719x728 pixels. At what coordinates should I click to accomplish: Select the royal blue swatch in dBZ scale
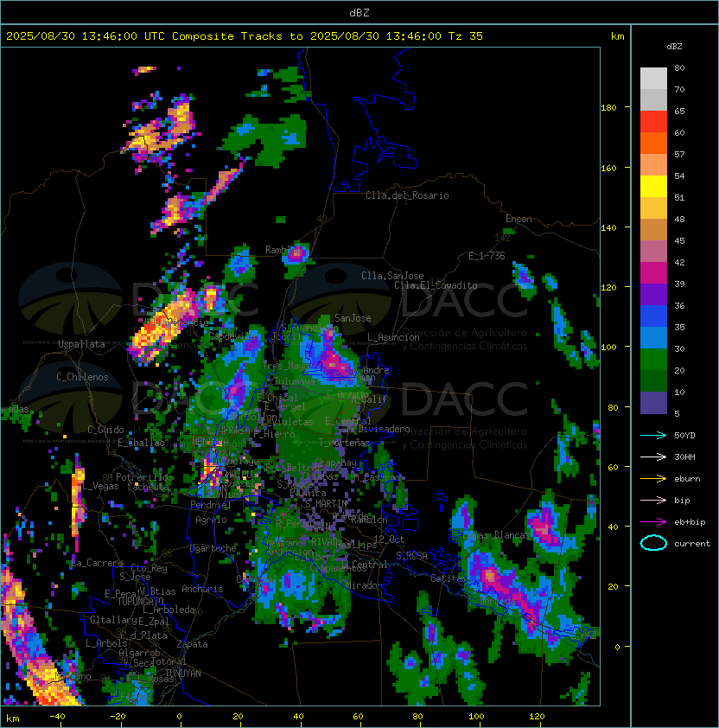point(653,316)
